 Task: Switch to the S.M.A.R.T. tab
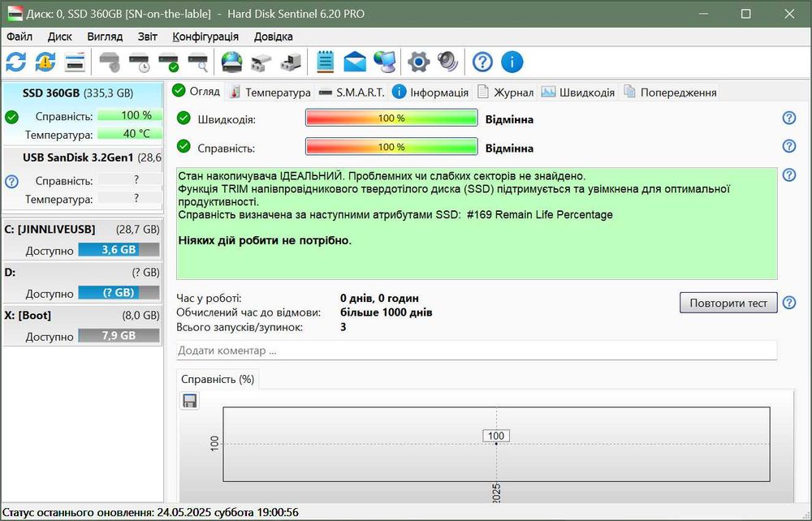(x=352, y=93)
